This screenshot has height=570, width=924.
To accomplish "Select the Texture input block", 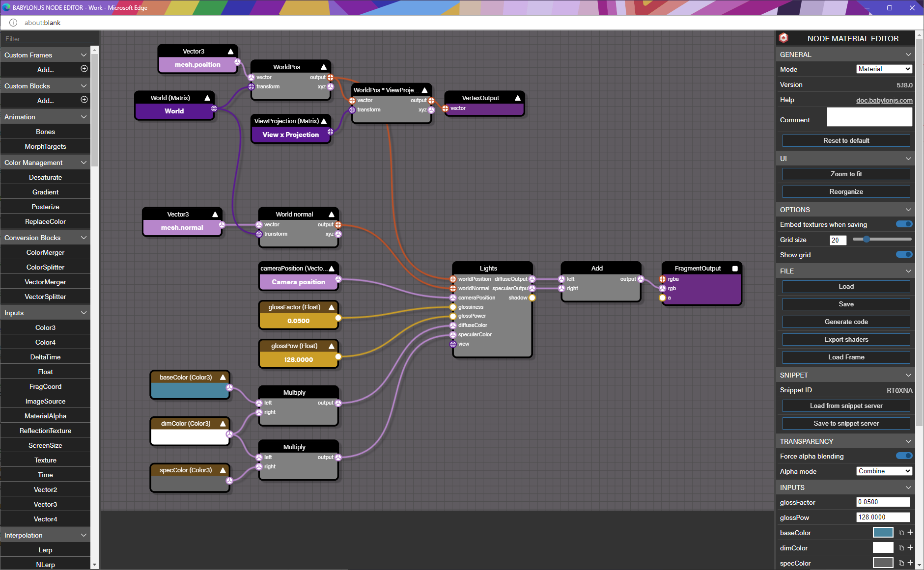I will pos(45,460).
